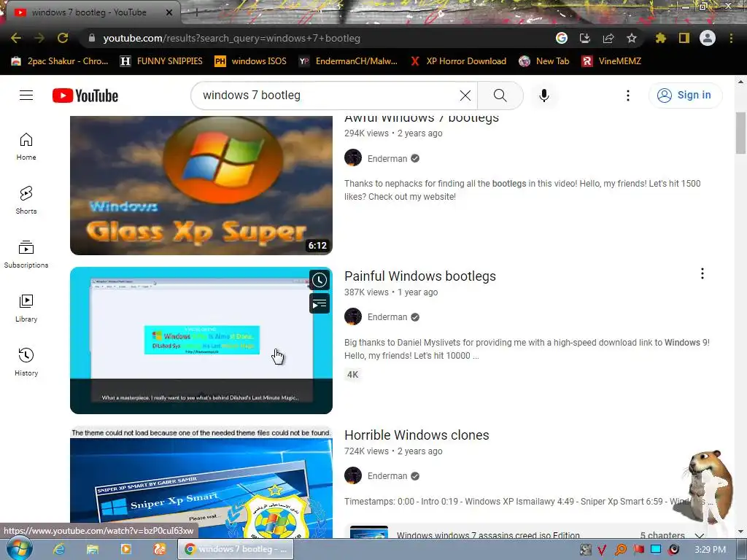The width and height of the screenshot is (747, 560).
Task: Click the red flag Action Center icon
Action: tap(638, 550)
